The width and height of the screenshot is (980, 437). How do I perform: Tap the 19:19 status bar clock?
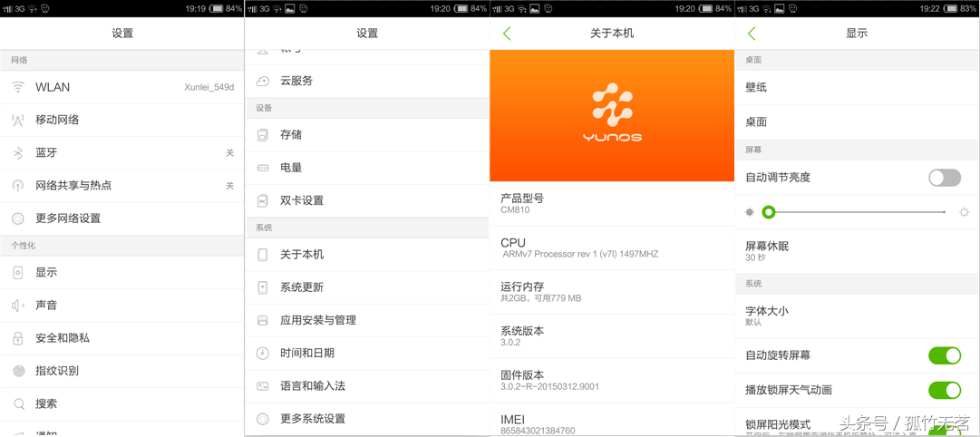tap(196, 9)
